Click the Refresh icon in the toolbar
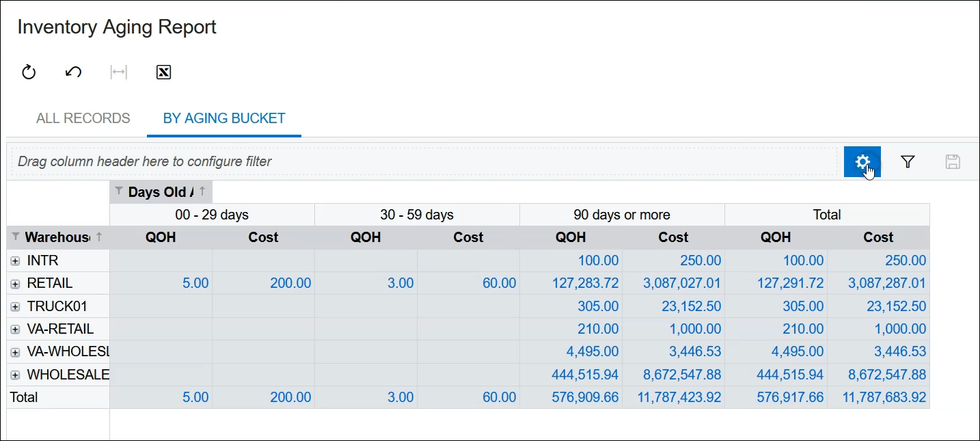980x441 pixels. [29, 72]
